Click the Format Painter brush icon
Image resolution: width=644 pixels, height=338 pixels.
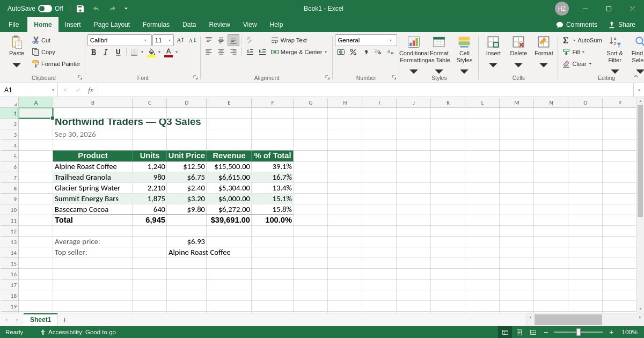pyautogui.click(x=35, y=64)
